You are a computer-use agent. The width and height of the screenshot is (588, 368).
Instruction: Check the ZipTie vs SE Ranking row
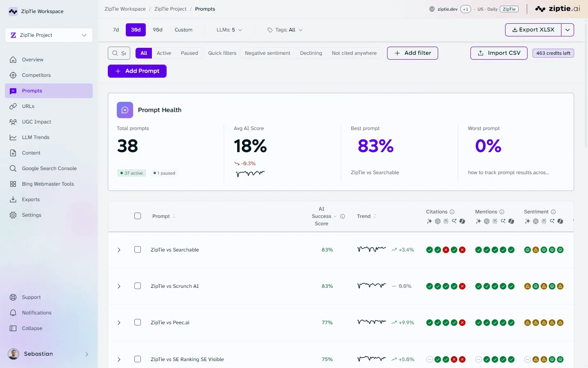point(138,359)
